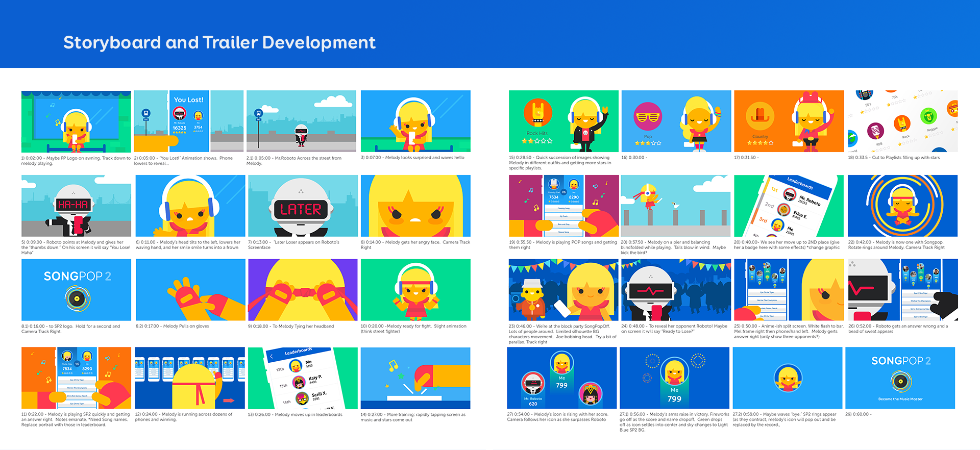Image resolution: width=980 pixels, height=450 pixels.
Task: Select frame 8.2 Melody pulls on gloves
Action: pyautogui.click(x=190, y=290)
